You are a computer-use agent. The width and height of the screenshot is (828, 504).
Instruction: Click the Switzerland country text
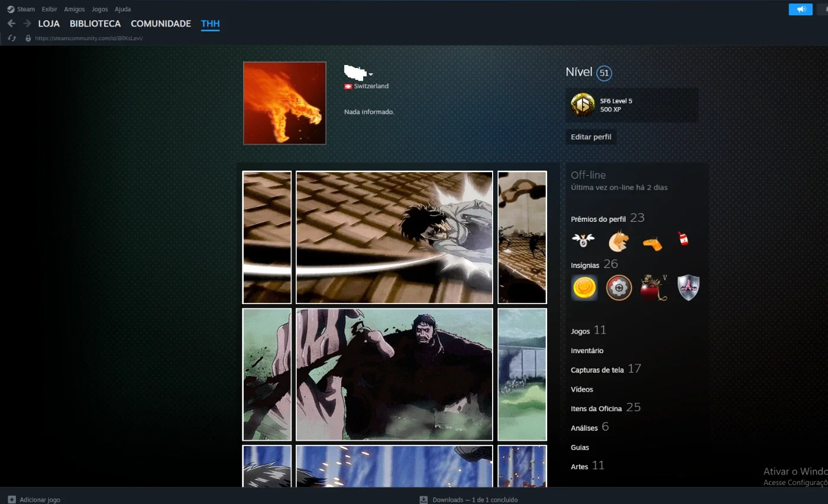pos(371,86)
